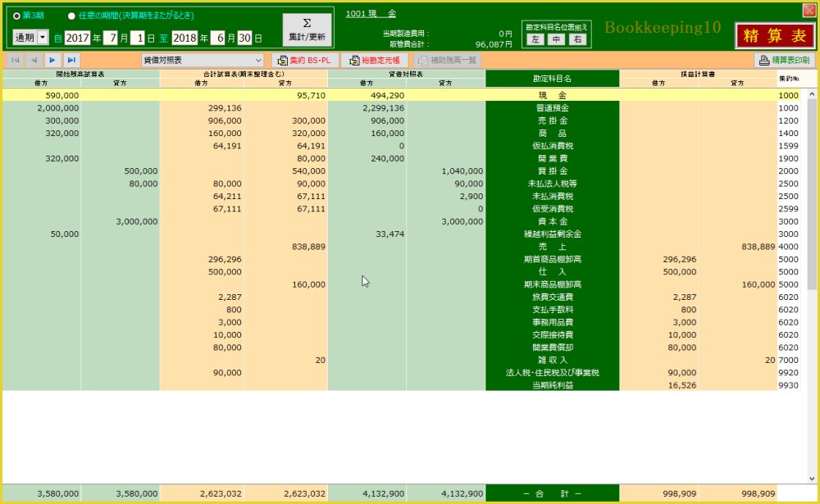The height and width of the screenshot is (504, 820).
Task: Print with 精算表印刷 button
Action: [x=784, y=60]
